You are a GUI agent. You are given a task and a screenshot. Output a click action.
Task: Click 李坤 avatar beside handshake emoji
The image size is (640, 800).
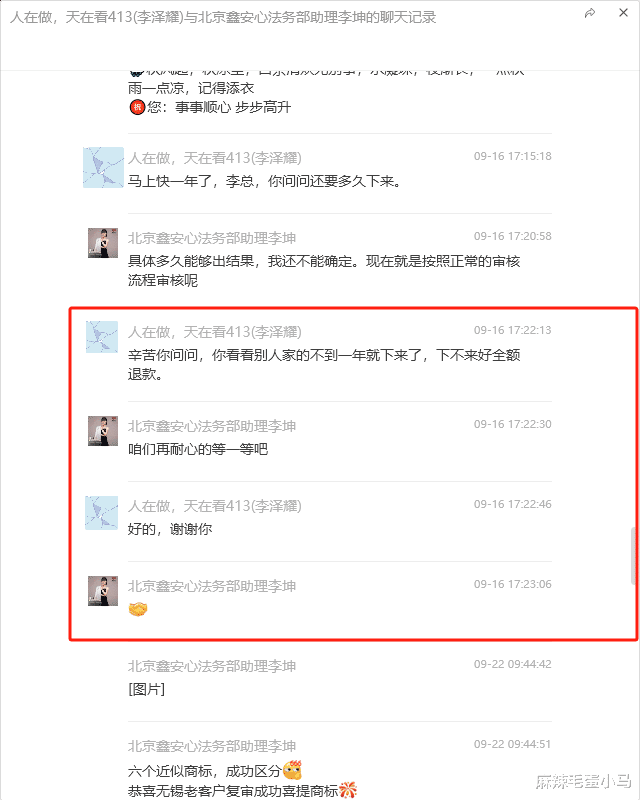(x=103, y=591)
